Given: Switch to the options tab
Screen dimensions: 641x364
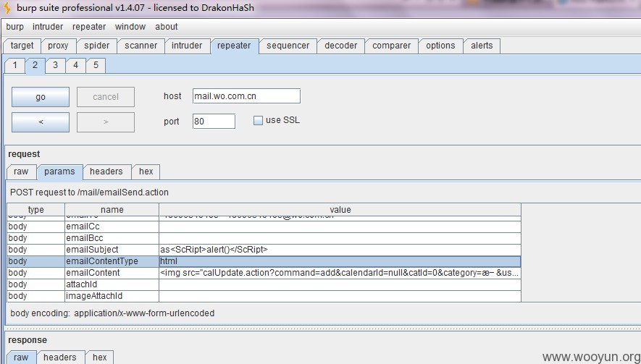Looking at the screenshot, I should [x=440, y=46].
